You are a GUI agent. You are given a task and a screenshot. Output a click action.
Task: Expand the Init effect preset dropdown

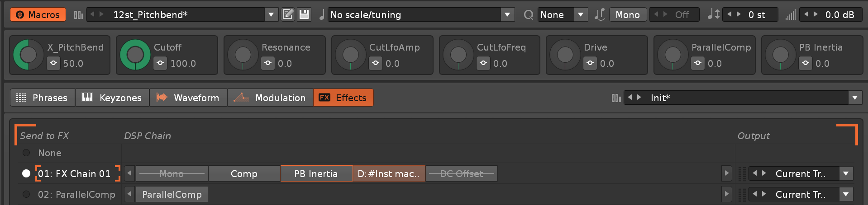pyautogui.click(x=854, y=98)
